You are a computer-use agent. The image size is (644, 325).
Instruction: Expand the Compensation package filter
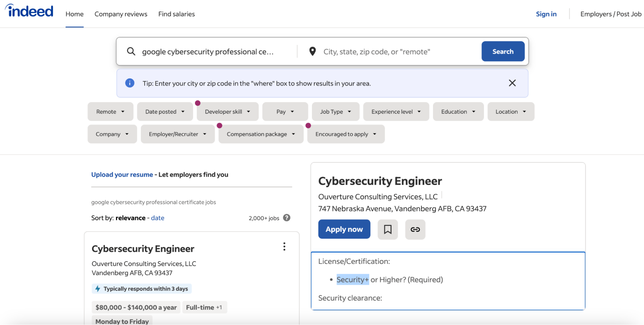pyautogui.click(x=261, y=134)
